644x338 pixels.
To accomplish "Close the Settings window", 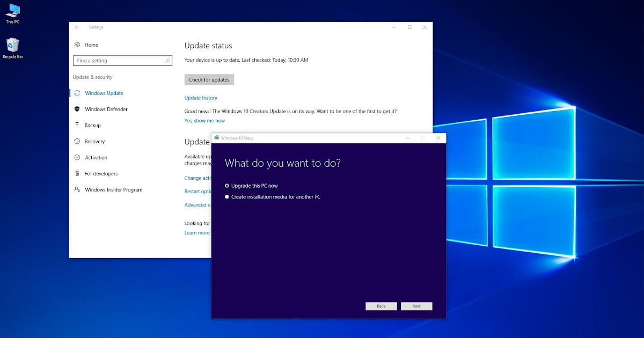I will pyautogui.click(x=425, y=27).
